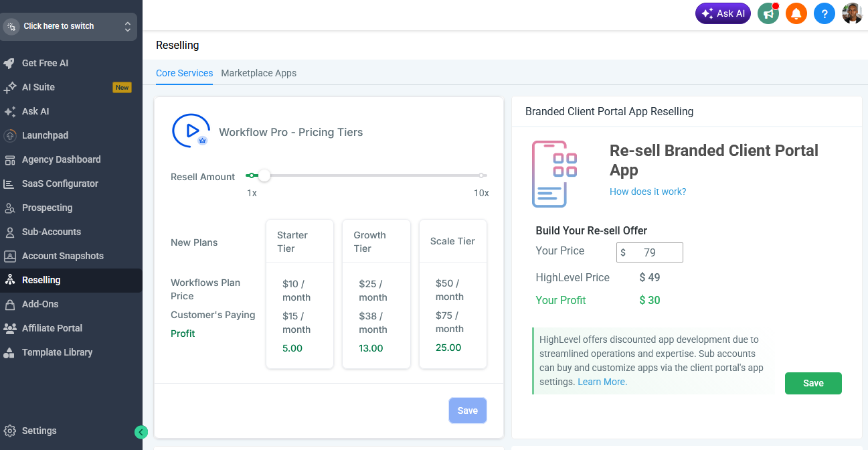Viewport: 868px width, 450px height.
Task: Click the Your Price input field
Action: 649,252
